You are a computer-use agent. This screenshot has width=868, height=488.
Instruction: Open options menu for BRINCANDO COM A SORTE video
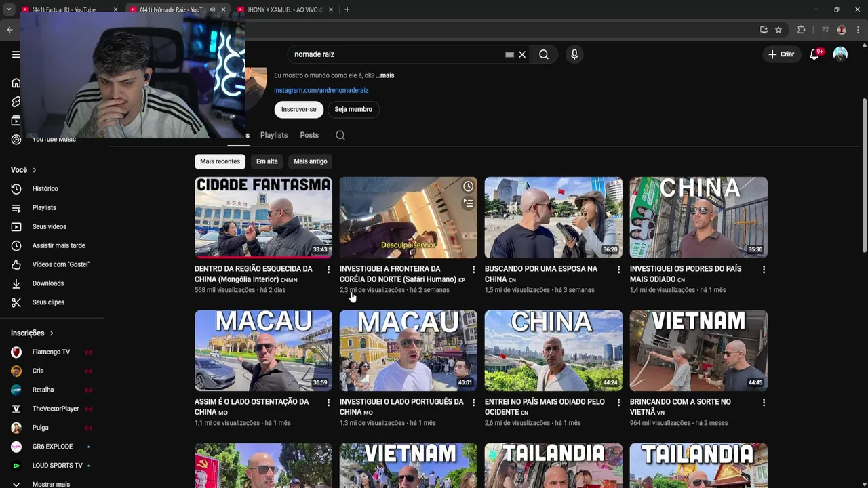pos(764,403)
